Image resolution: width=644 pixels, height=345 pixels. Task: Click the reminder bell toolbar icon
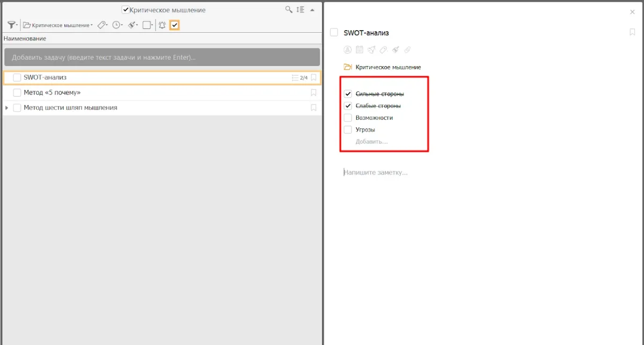[x=162, y=25]
